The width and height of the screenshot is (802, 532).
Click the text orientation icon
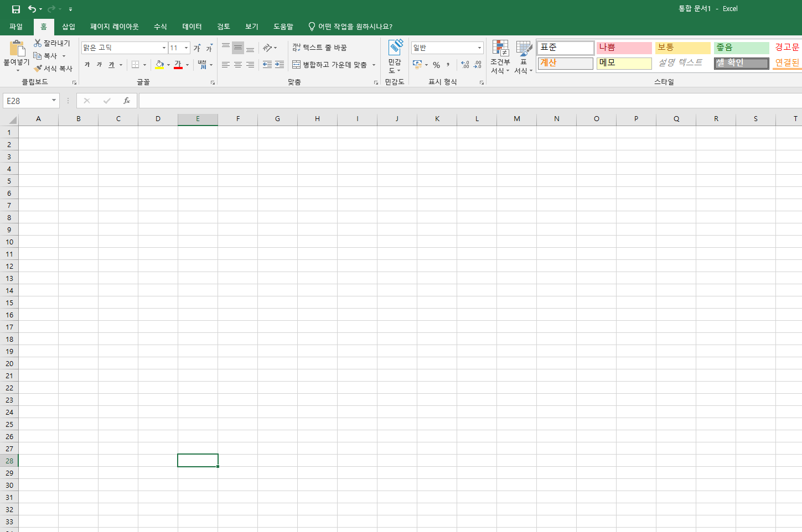(x=267, y=48)
